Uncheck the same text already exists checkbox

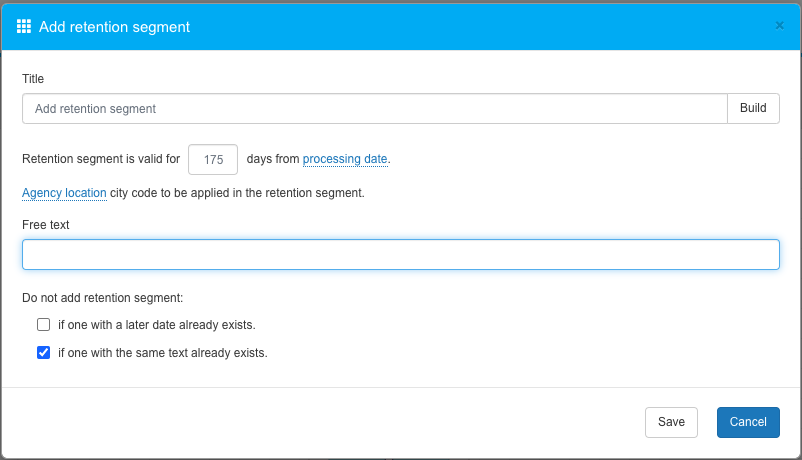[43, 353]
